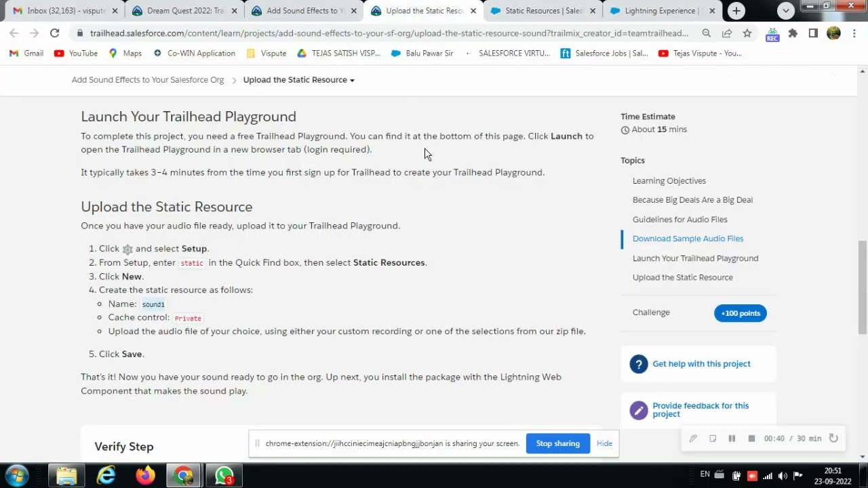
Task: Click the network signal tray icon
Action: [x=767, y=476]
